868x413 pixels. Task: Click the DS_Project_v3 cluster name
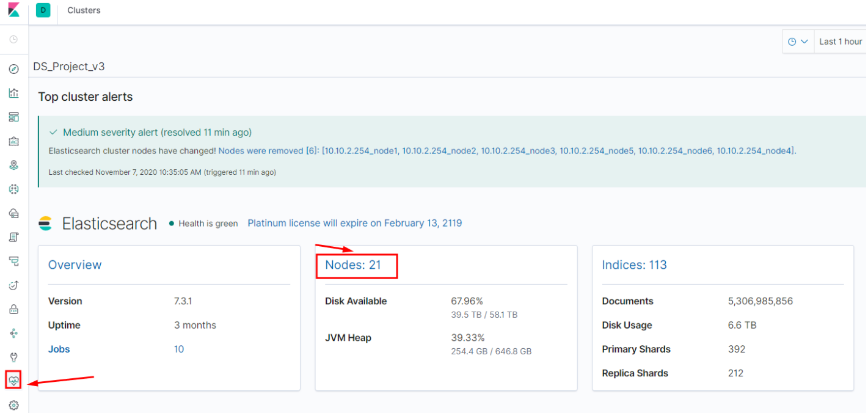[x=69, y=67]
